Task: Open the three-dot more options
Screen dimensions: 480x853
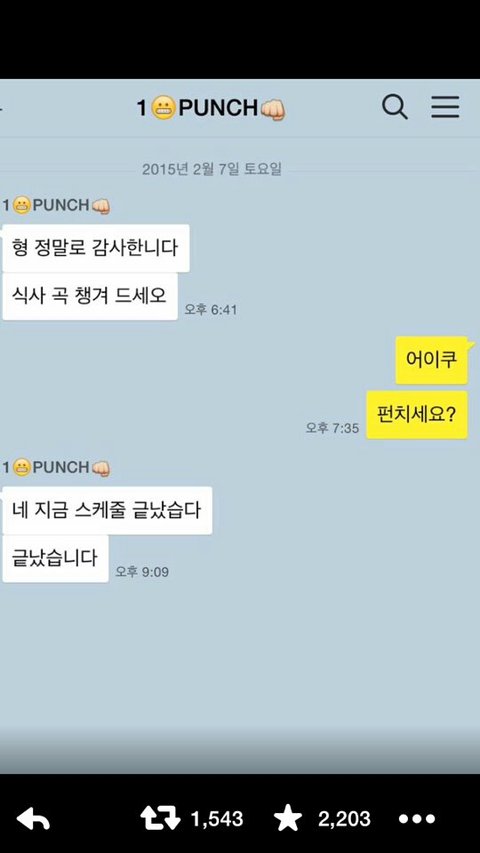Action: coord(417,819)
